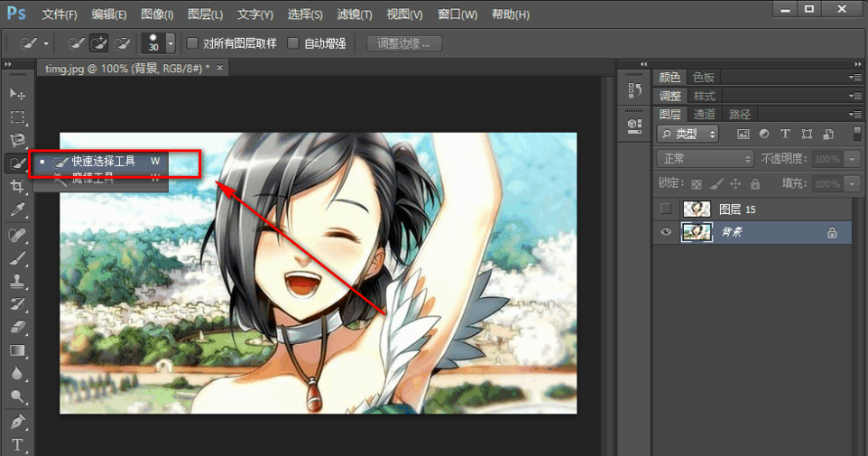Select the Crop tool
Viewport: 868px width, 456px height.
16,187
